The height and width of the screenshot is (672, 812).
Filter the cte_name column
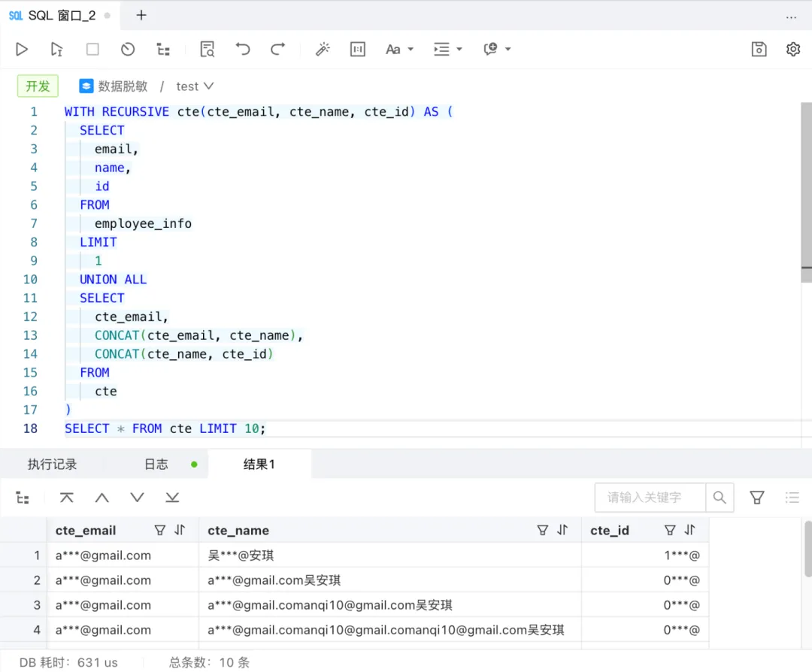click(x=542, y=530)
